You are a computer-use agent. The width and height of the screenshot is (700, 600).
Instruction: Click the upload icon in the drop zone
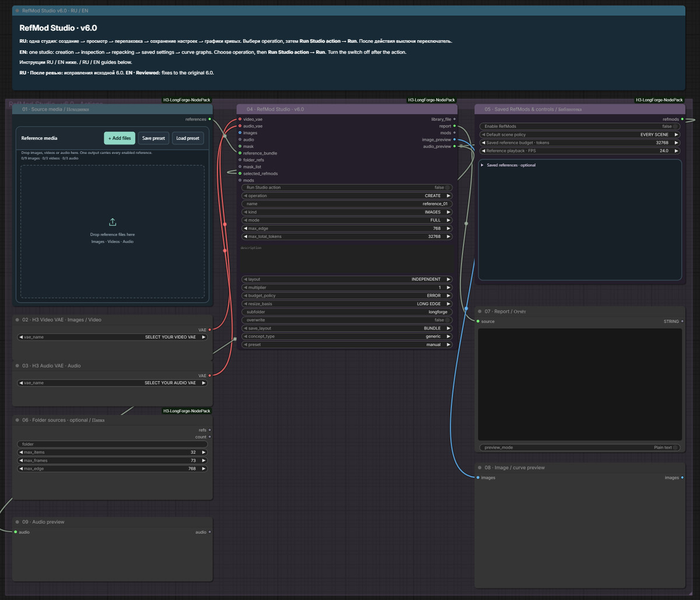(x=113, y=222)
